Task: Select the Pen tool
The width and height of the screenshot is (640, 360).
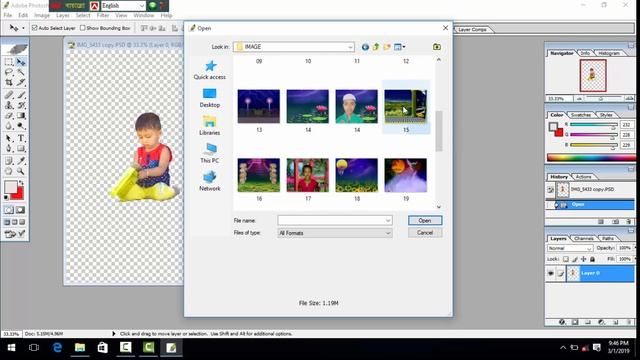Action: point(9,149)
